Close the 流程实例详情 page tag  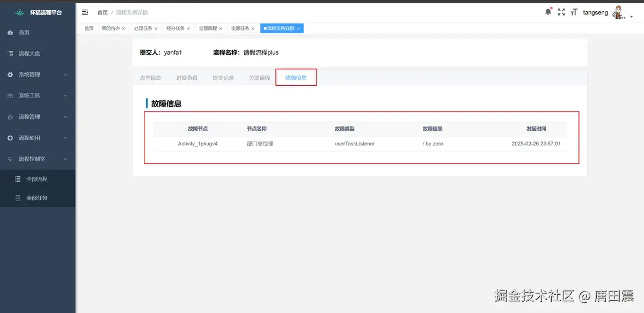click(x=298, y=28)
